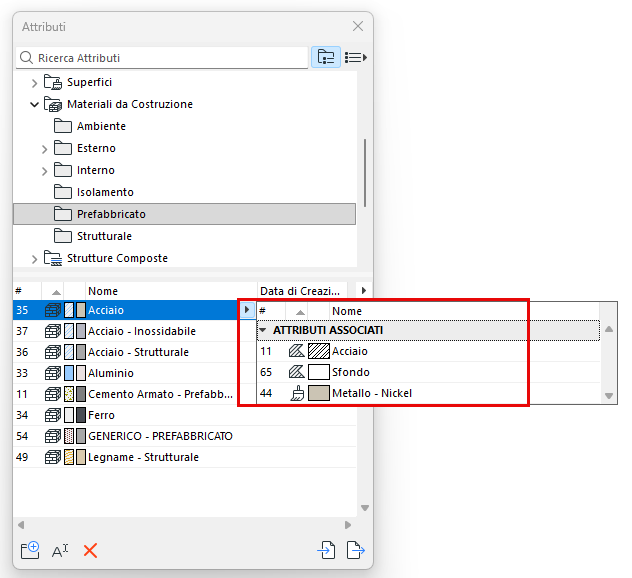Click the hatch pattern preview of Acciaio fill
632x578 pixels.
click(319, 351)
